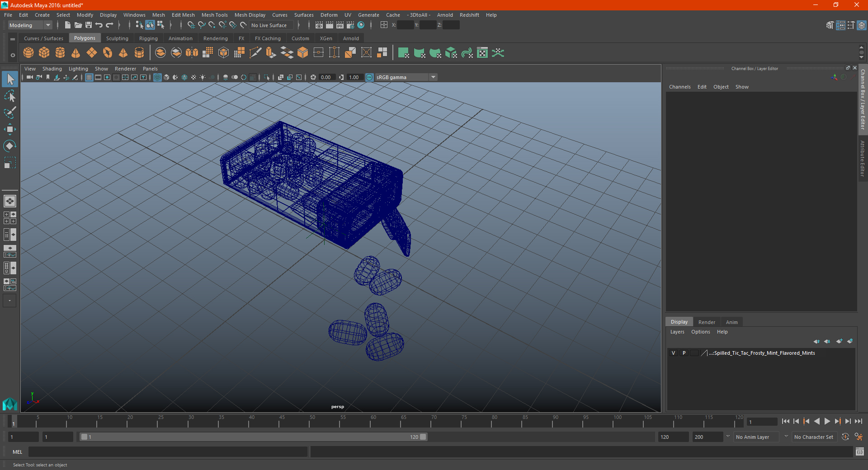
Task: Click the Select tool arrow icon
Action: [x=9, y=80]
